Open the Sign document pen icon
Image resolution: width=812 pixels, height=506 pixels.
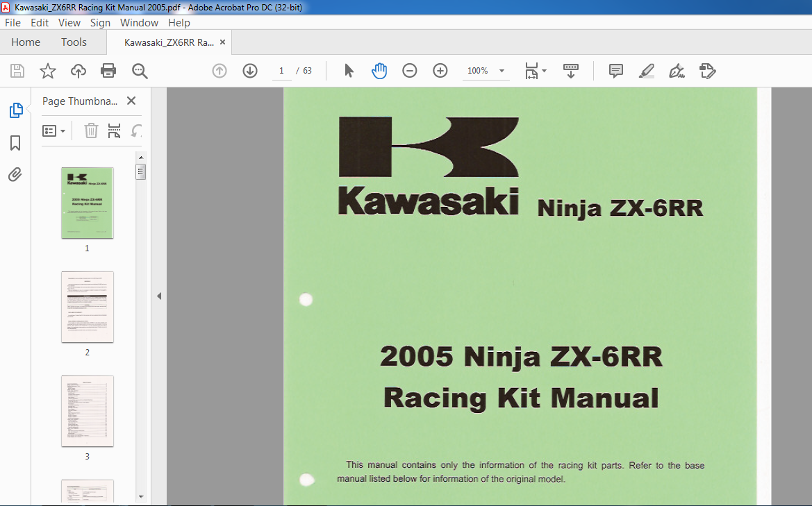pos(677,71)
